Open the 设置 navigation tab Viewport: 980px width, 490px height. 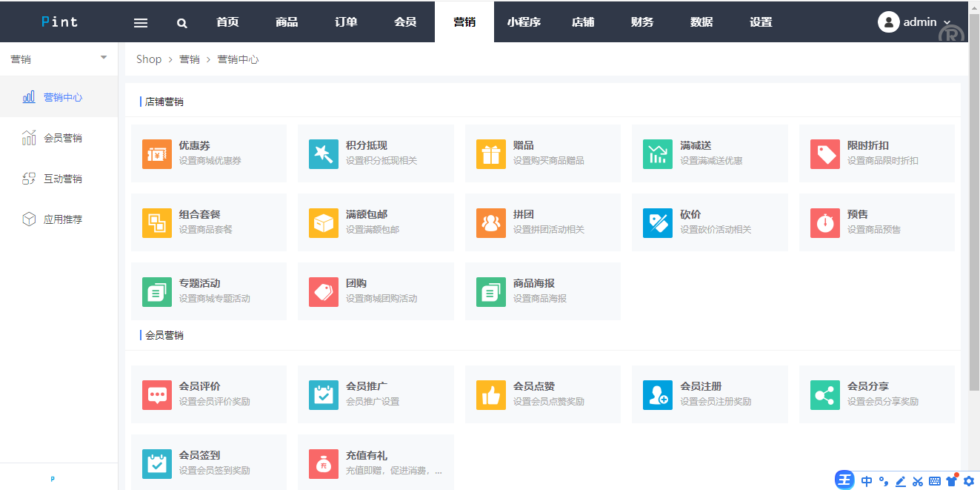coord(761,21)
